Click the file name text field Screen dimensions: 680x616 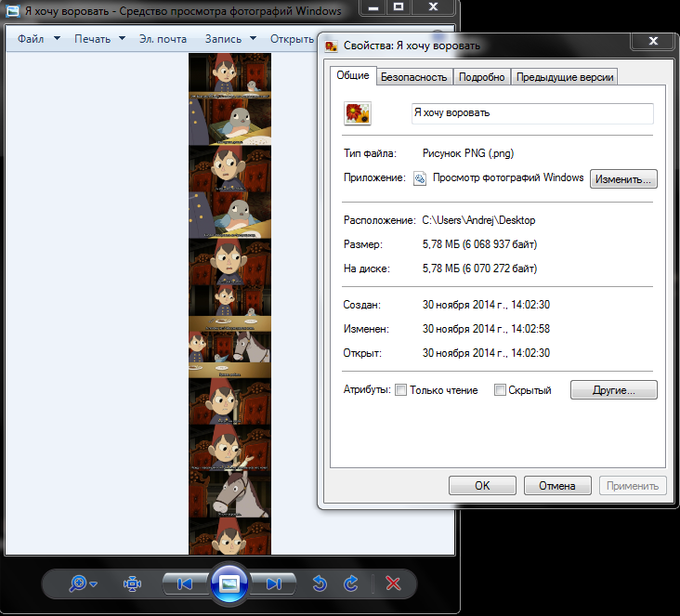pos(532,112)
